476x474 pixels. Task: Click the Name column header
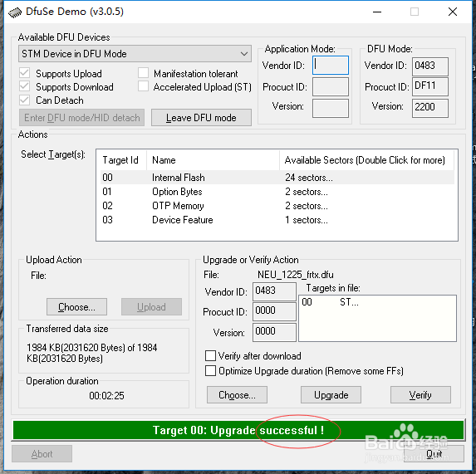213,160
